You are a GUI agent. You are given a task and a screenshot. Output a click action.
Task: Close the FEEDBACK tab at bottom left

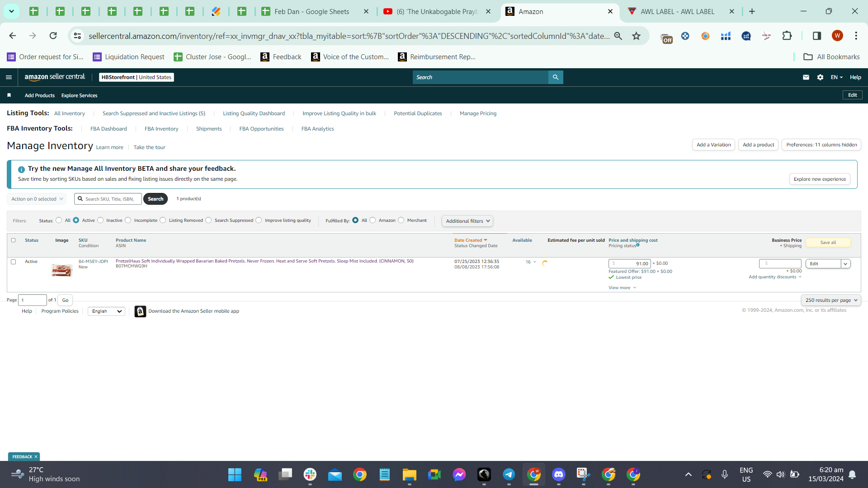coord(36,457)
